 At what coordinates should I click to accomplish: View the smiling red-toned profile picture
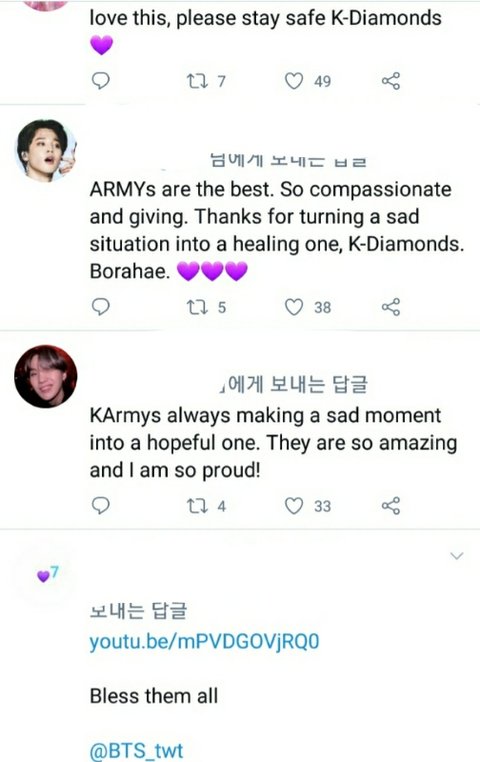tap(46, 376)
